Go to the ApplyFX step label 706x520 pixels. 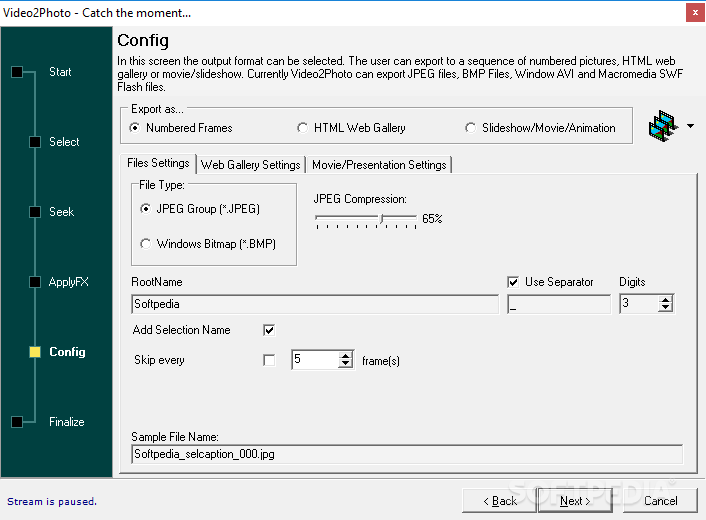(x=68, y=282)
